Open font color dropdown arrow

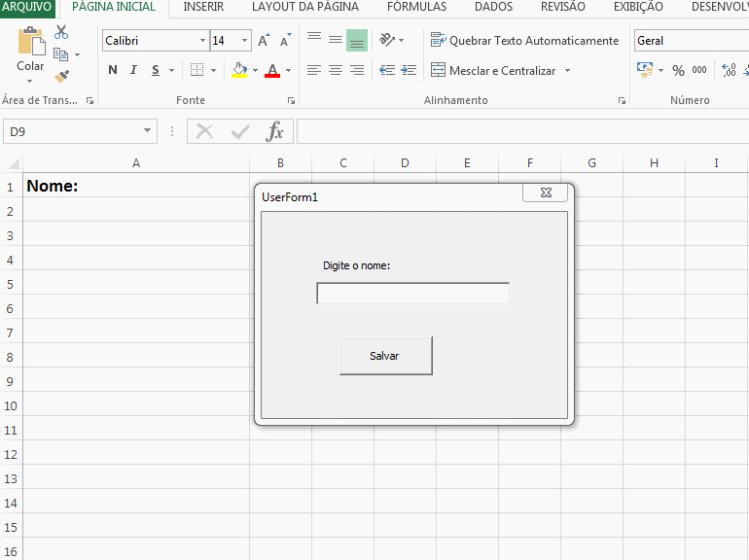[x=289, y=70]
